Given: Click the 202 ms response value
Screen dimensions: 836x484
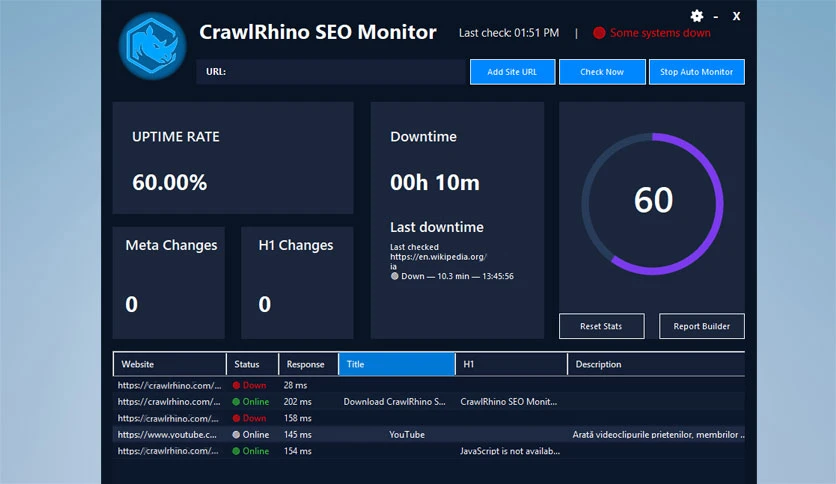Looking at the screenshot, I should (x=298, y=401).
